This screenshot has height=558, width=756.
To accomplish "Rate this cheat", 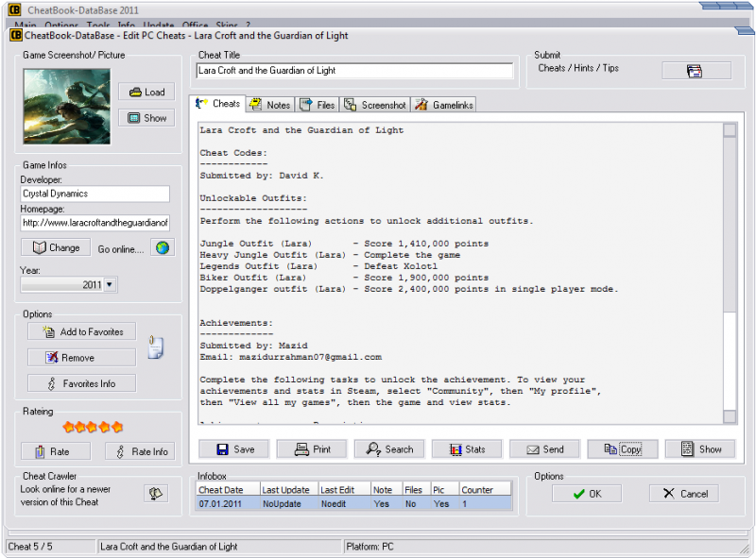I will tap(56, 451).
